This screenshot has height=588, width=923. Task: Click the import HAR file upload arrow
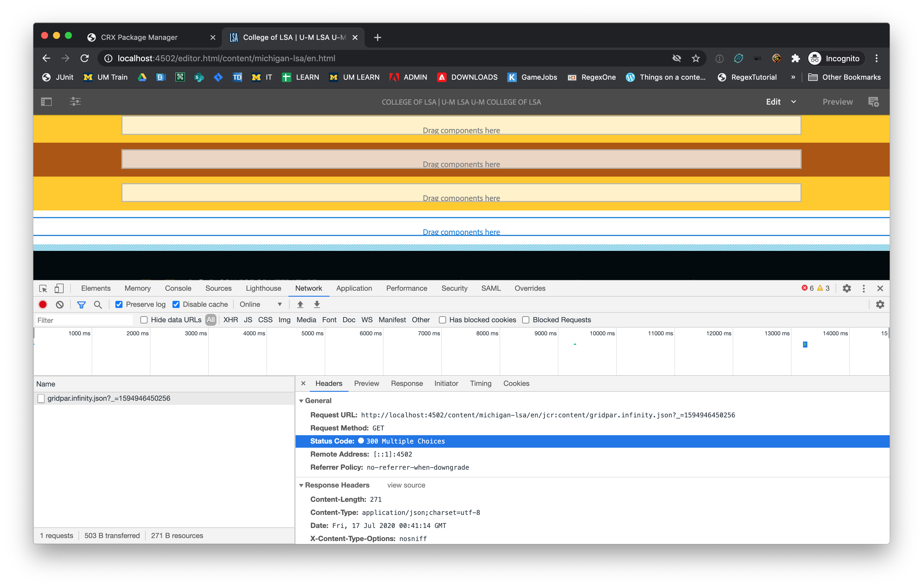[300, 304]
